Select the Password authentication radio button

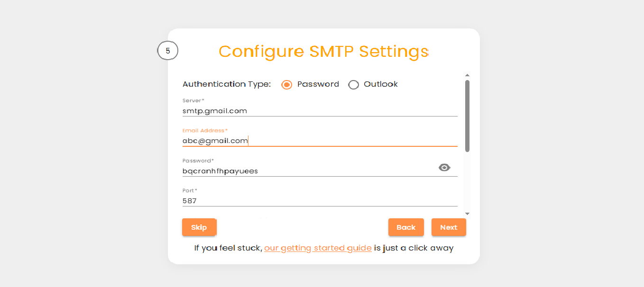(286, 85)
